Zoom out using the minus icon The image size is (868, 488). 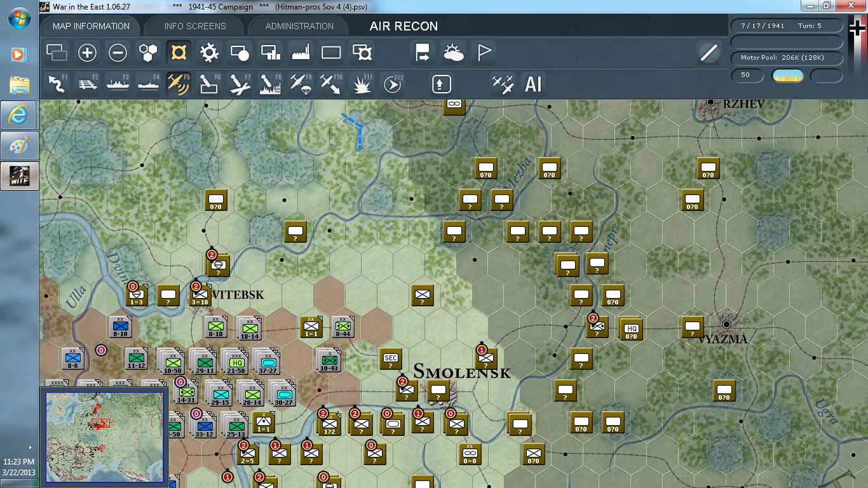click(118, 53)
